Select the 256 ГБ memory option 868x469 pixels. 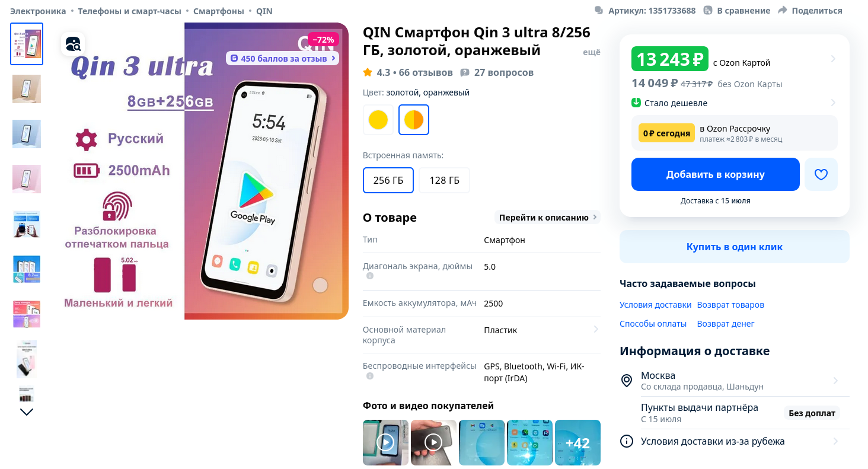tap(388, 180)
